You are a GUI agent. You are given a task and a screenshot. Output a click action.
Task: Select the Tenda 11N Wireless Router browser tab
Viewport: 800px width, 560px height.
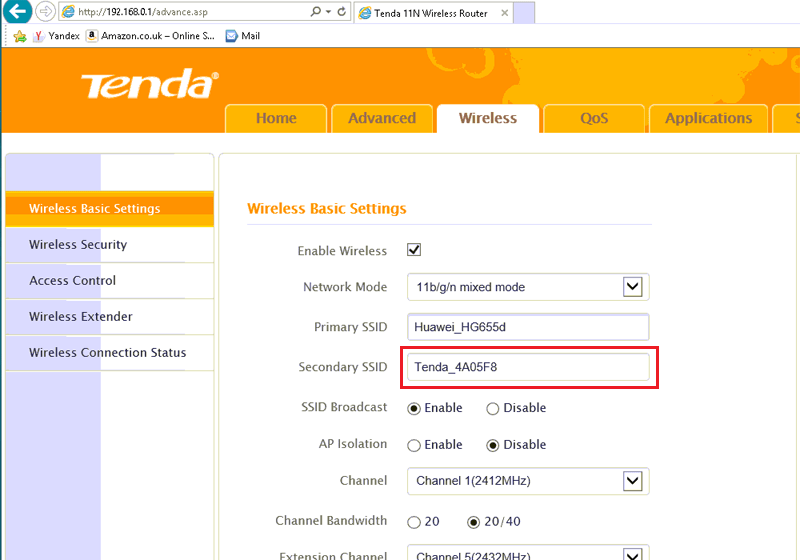(x=434, y=13)
